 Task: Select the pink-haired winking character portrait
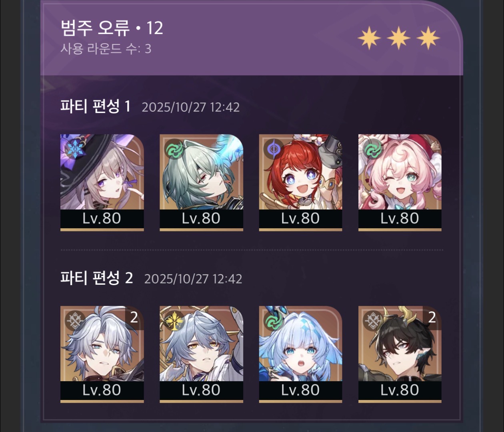pos(400,182)
